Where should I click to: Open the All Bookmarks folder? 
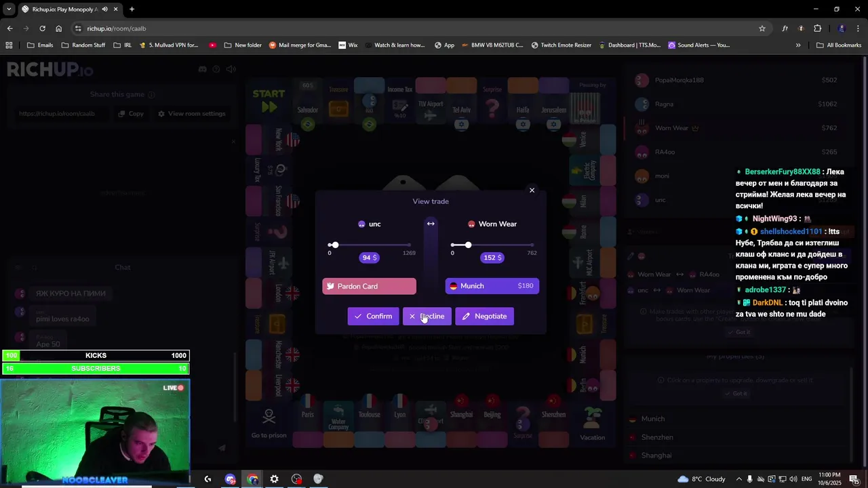coord(839,45)
